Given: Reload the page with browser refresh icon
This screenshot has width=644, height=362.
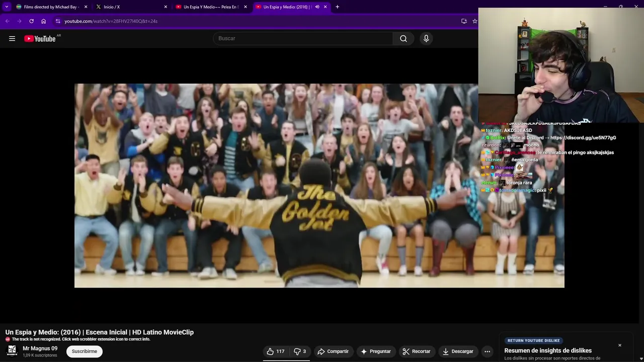Looking at the screenshot, I should (x=31, y=21).
